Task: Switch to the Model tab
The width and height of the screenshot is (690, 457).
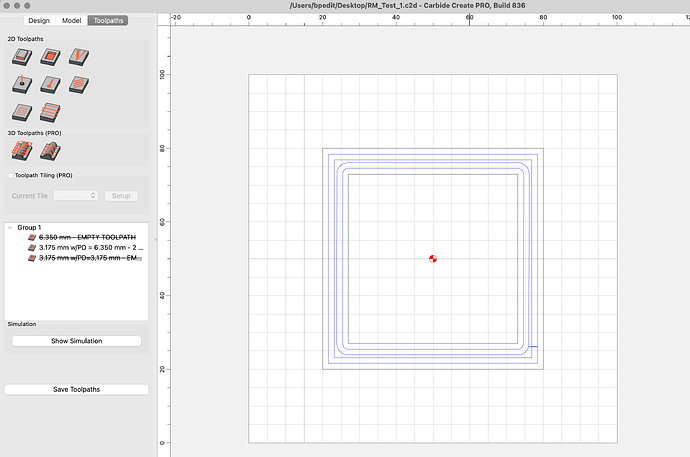Action: click(x=71, y=21)
